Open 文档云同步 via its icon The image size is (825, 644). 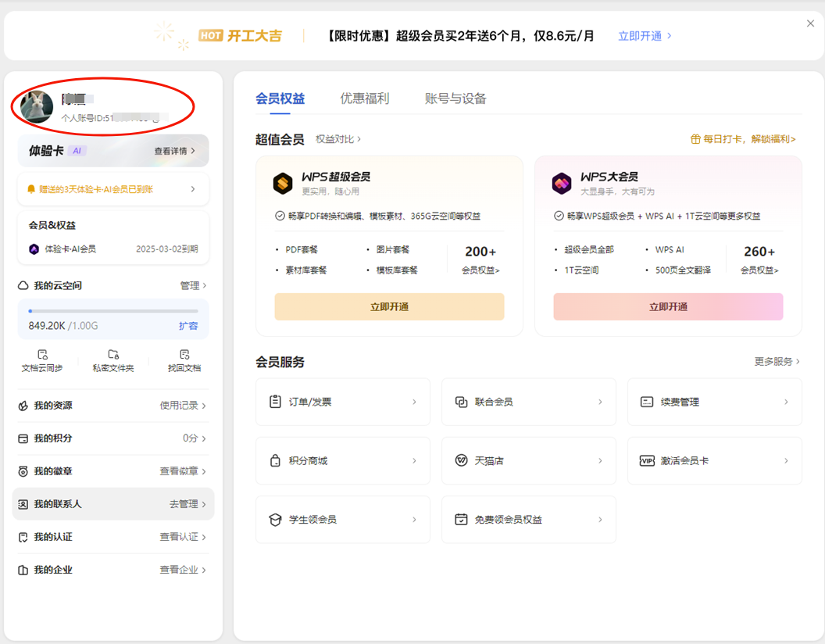click(x=42, y=354)
